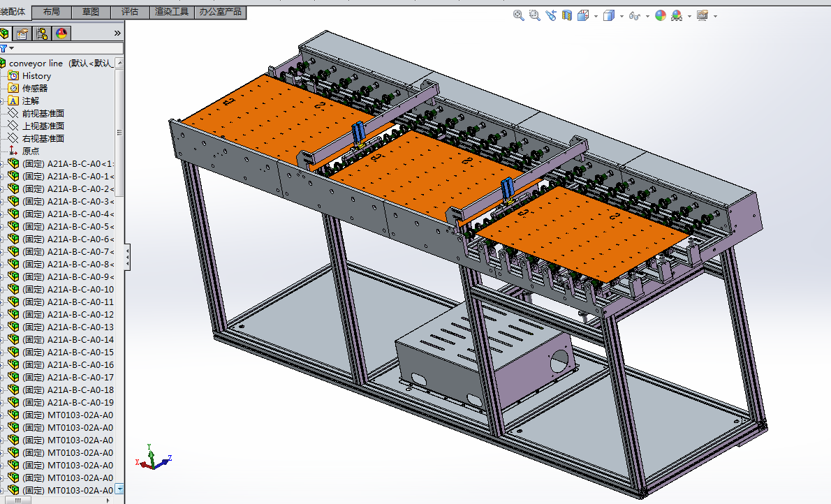Click the 注解 annotations folder icon
Viewport: 831px width, 504px height.
pos(13,101)
